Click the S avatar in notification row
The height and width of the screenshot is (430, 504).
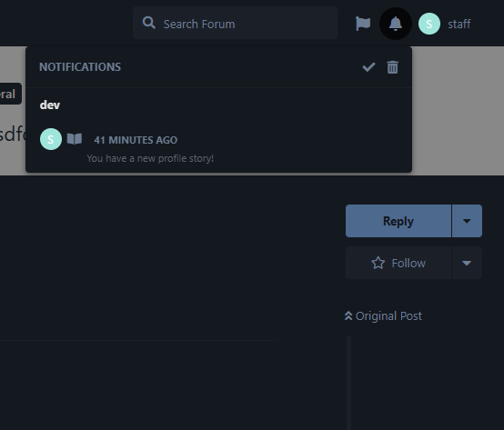(x=51, y=139)
